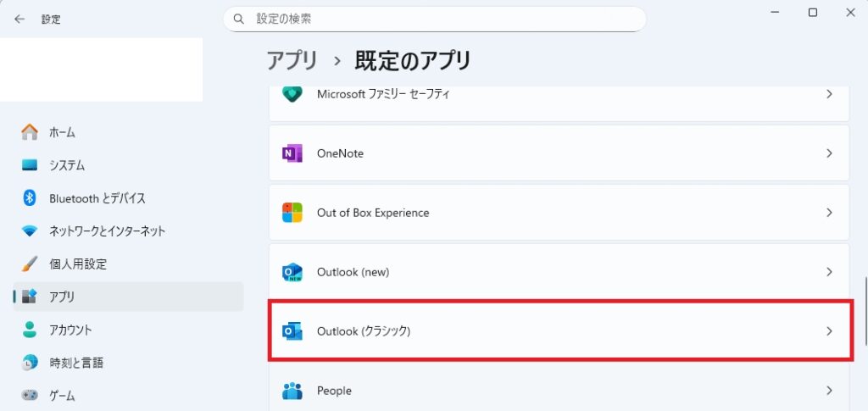Click the アプリ breadcrumb link
The image size is (868, 411).
coord(292,61)
